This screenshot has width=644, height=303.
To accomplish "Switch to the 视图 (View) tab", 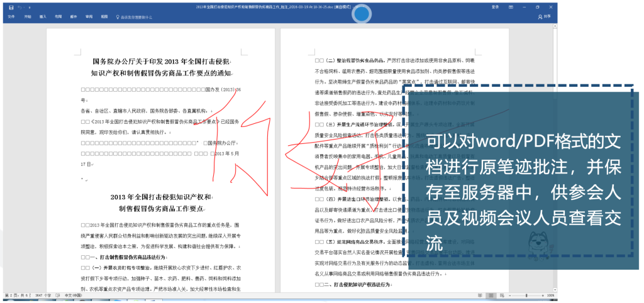I will [104, 17].
